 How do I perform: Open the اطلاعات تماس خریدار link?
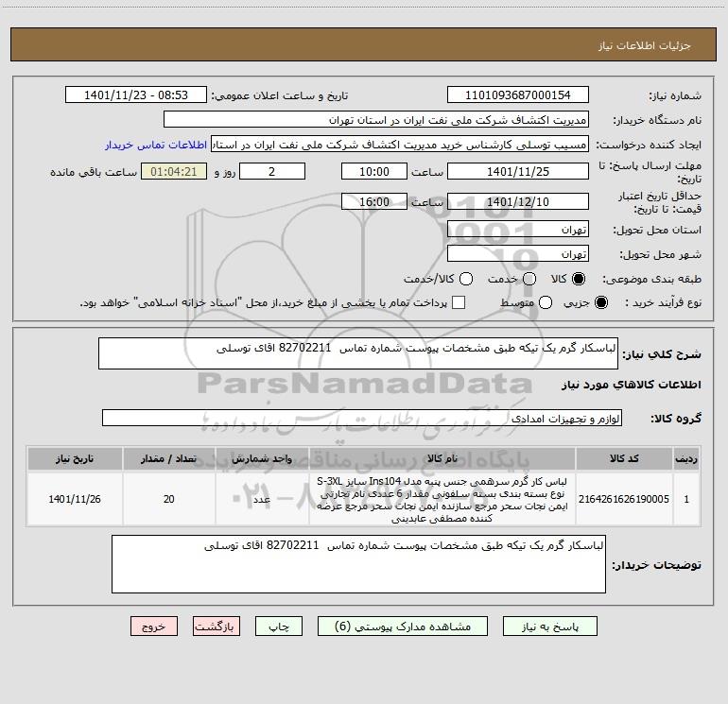[156, 145]
